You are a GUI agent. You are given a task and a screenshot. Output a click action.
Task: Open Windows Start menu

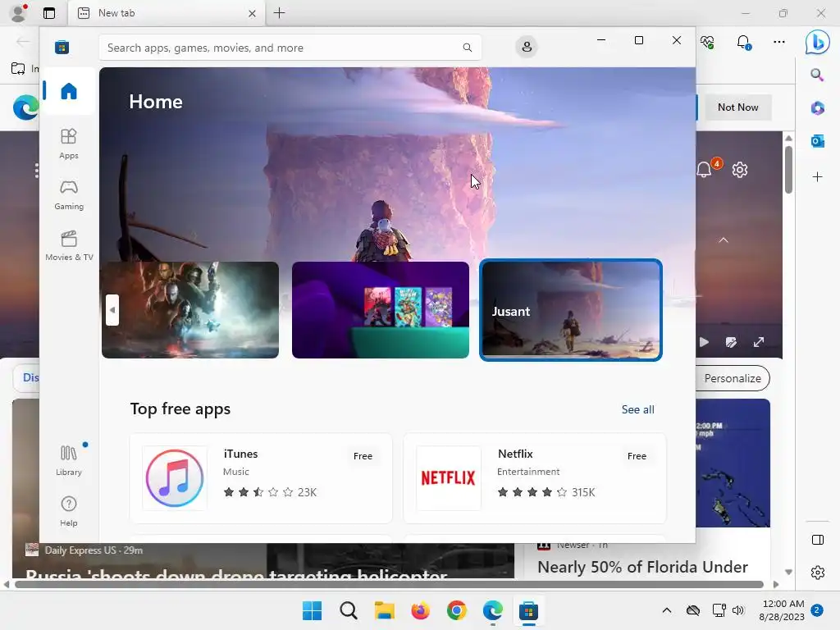coord(313,610)
